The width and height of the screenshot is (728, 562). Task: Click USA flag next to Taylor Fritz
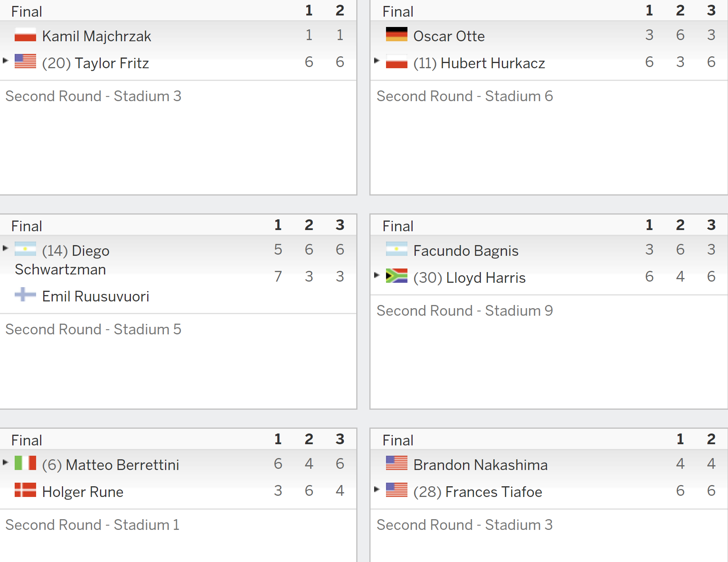click(25, 61)
